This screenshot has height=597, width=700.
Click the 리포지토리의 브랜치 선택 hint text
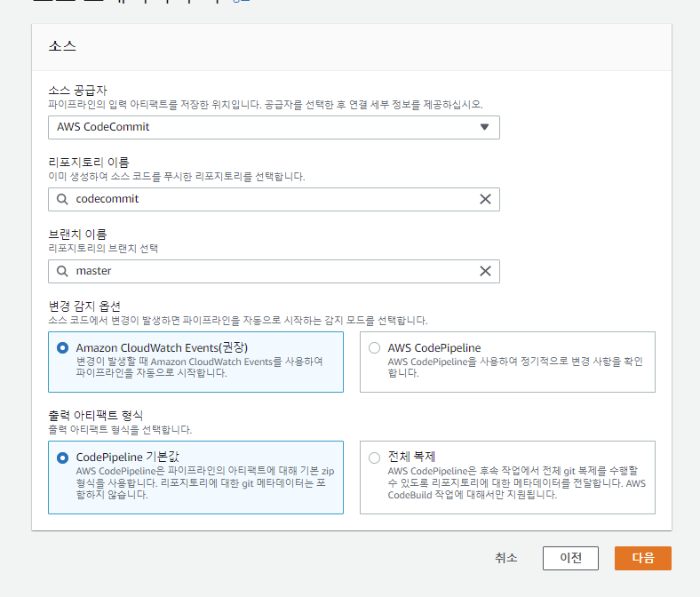click(103, 249)
